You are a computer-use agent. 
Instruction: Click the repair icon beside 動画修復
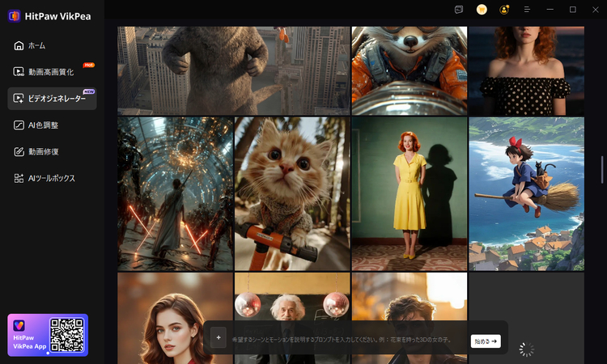[x=19, y=151]
